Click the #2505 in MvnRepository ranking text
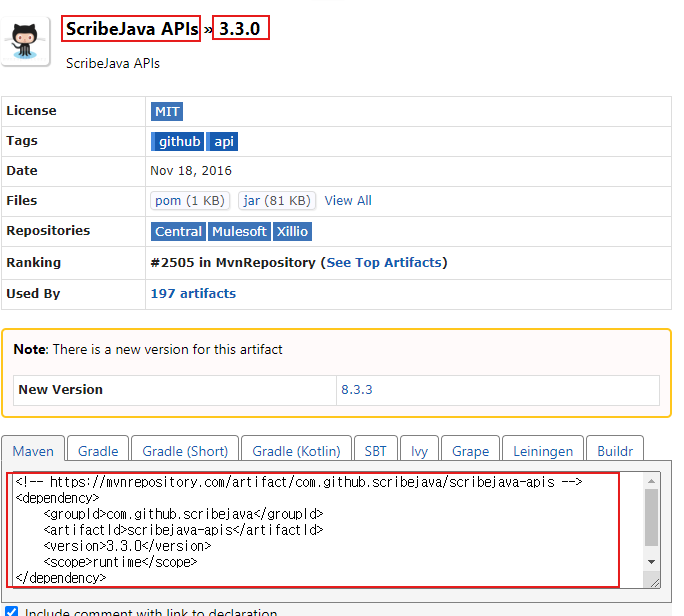This screenshot has width=684, height=616. [233, 263]
